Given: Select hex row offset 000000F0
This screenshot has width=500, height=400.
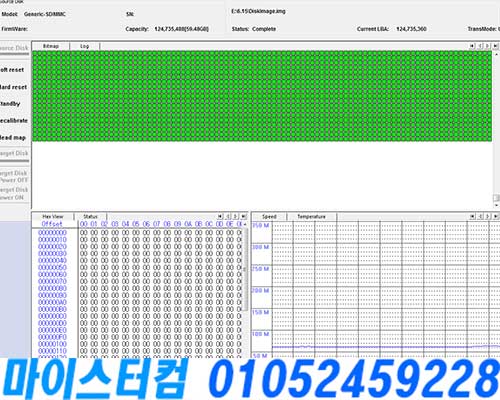Looking at the screenshot, I should point(52,337).
